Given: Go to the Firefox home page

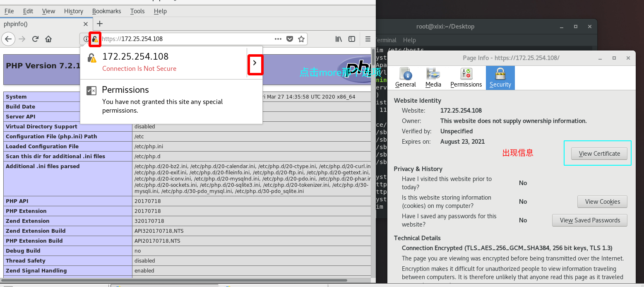Looking at the screenshot, I should pyautogui.click(x=48, y=39).
